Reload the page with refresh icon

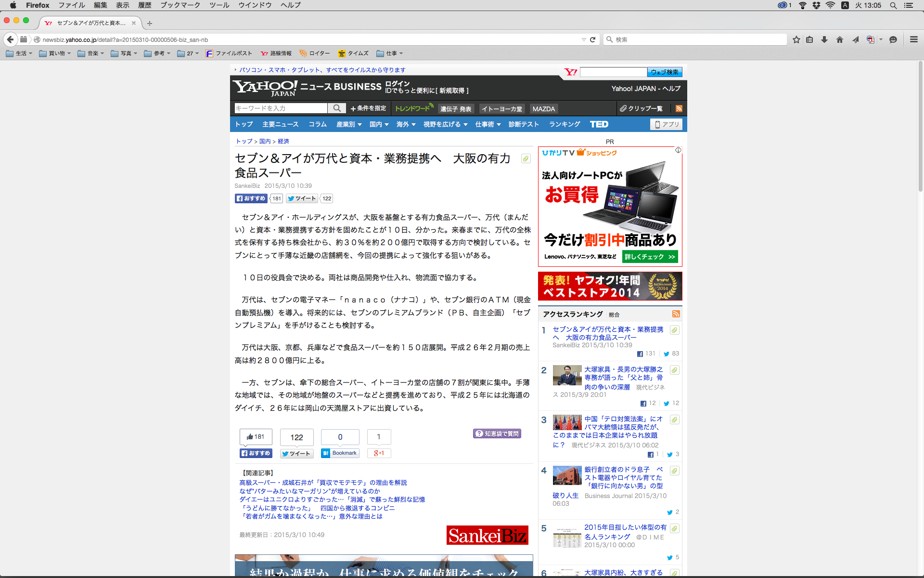point(593,39)
